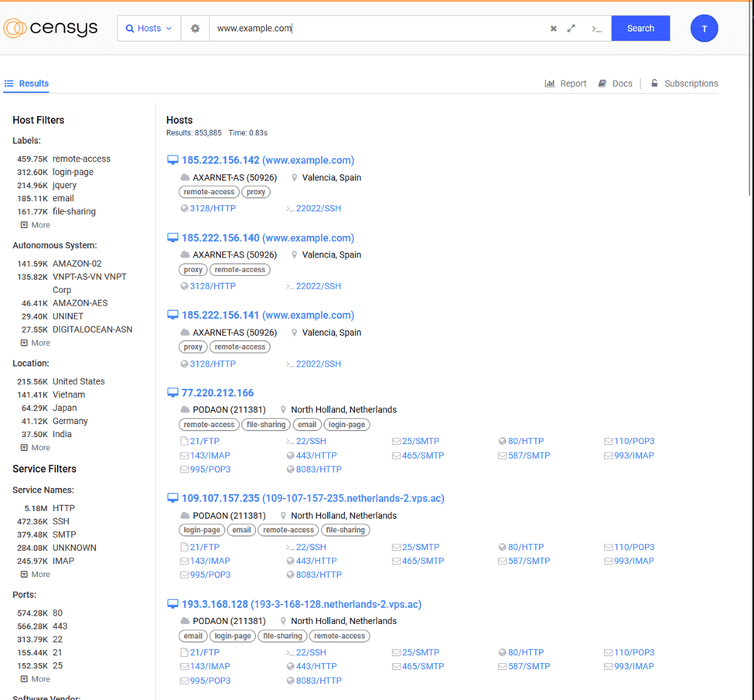Screen dimensions: 754x700
Task: Switch to the Results tab
Action: click(26, 84)
